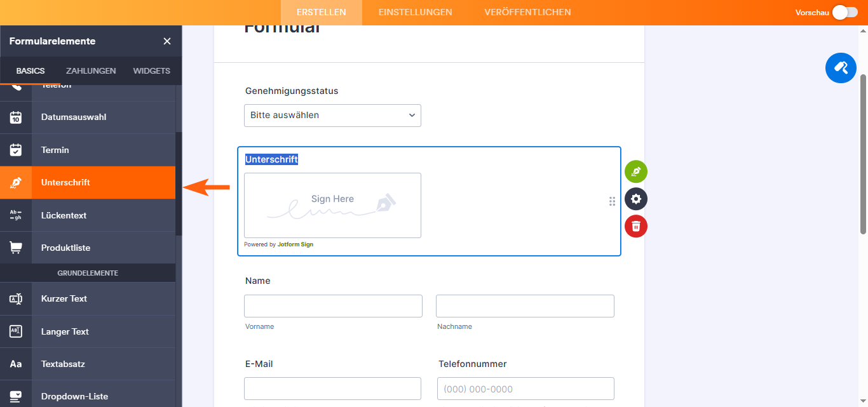Click the Jotform Sign link
Image resolution: width=868 pixels, height=407 pixels.
point(295,244)
